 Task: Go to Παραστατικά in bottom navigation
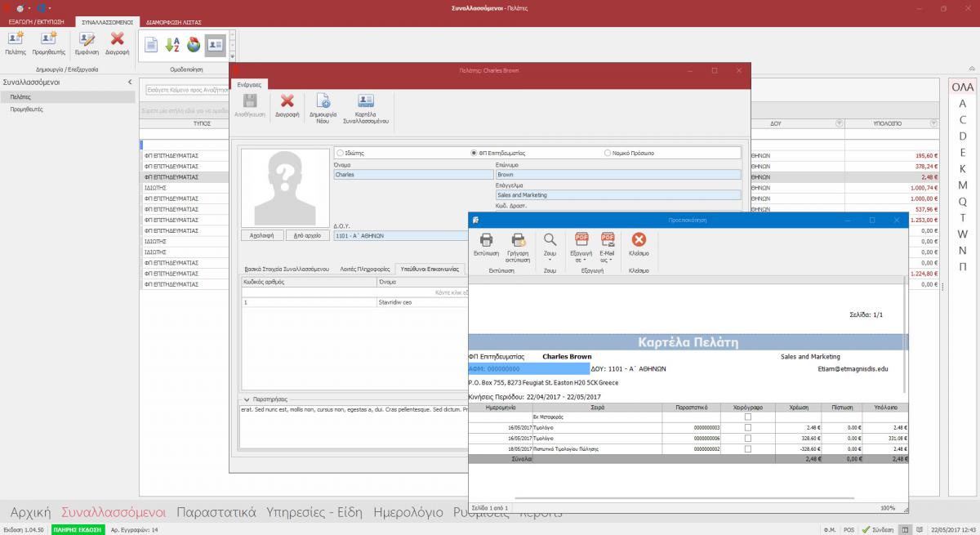point(216,513)
